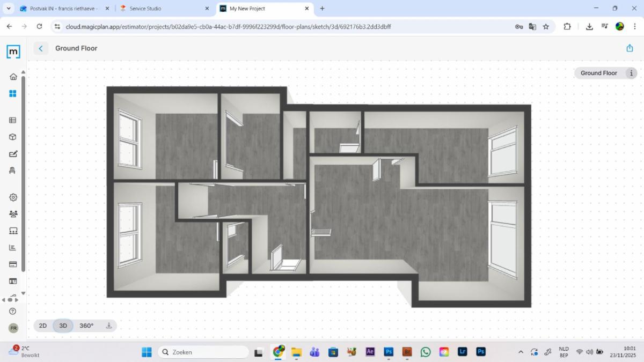Open the home icon in left sidebar
644x362 pixels.
tap(13, 77)
